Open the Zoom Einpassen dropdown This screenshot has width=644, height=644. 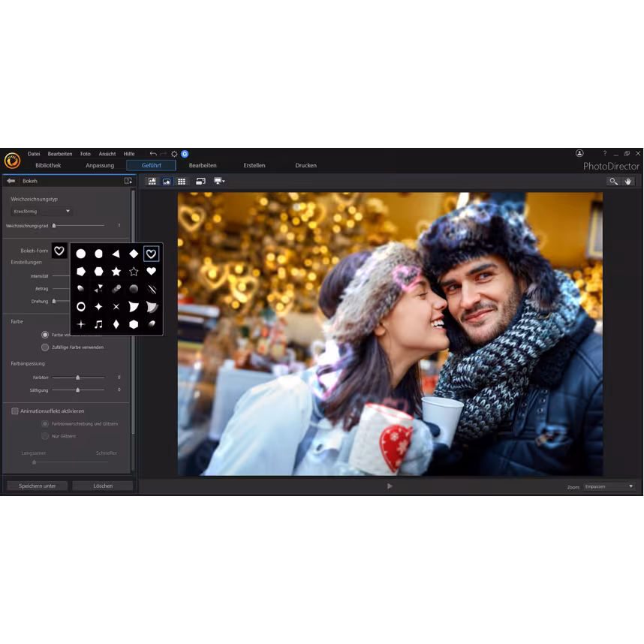pyautogui.click(x=608, y=486)
